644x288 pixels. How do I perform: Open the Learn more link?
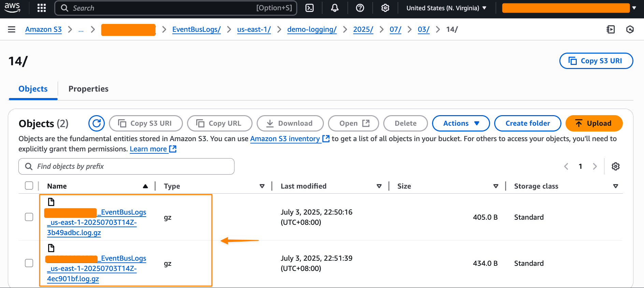pyautogui.click(x=148, y=149)
